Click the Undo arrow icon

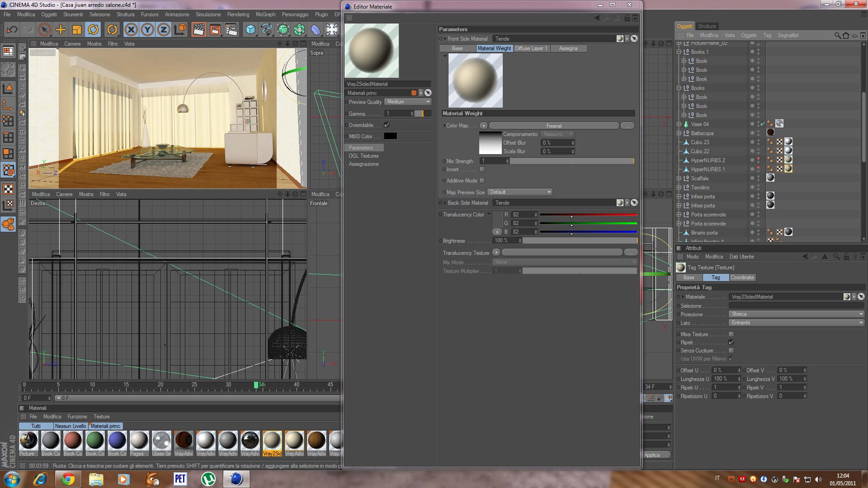(12, 30)
